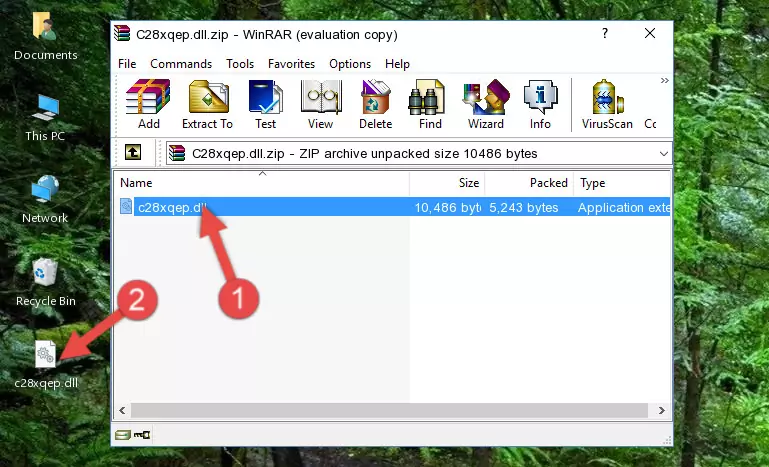Open the Help menu
The width and height of the screenshot is (769, 467).
tap(397, 64)
